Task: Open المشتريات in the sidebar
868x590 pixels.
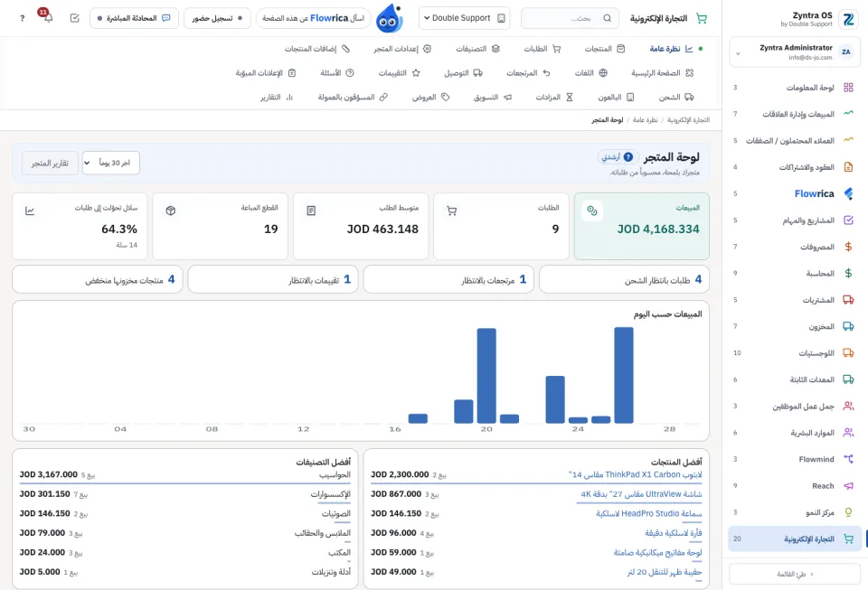Action: tap(795, 300)
